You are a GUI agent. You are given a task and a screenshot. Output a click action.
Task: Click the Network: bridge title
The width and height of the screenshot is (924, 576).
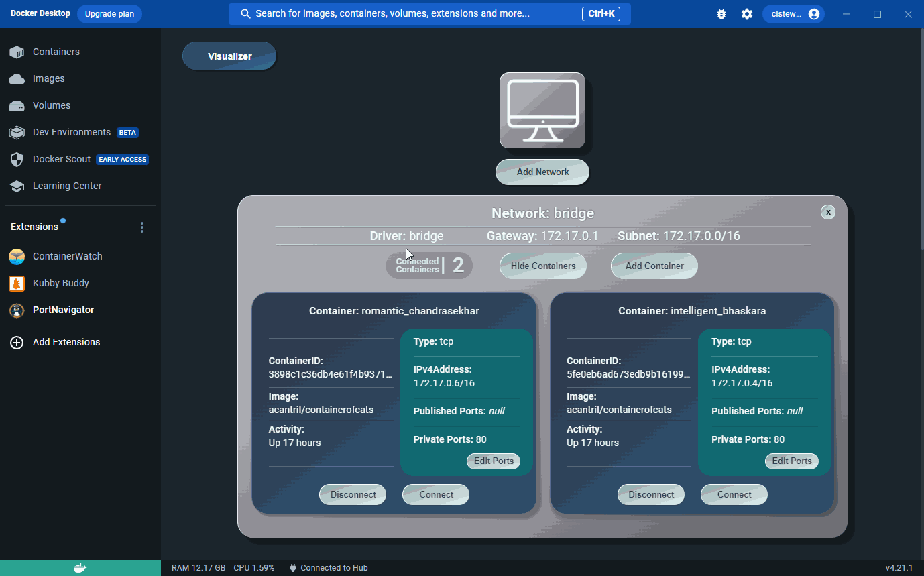pos(542,213)
